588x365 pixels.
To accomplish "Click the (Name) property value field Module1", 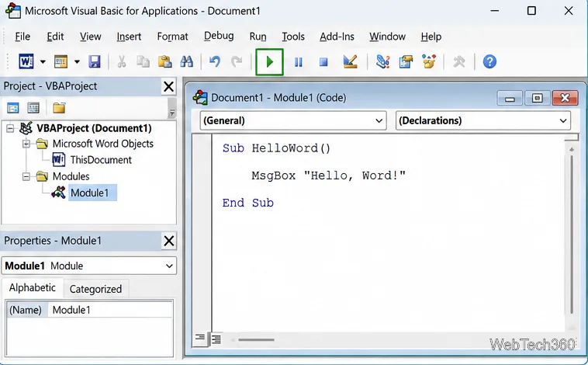I will pyautogui.click(x=110, y=310).
